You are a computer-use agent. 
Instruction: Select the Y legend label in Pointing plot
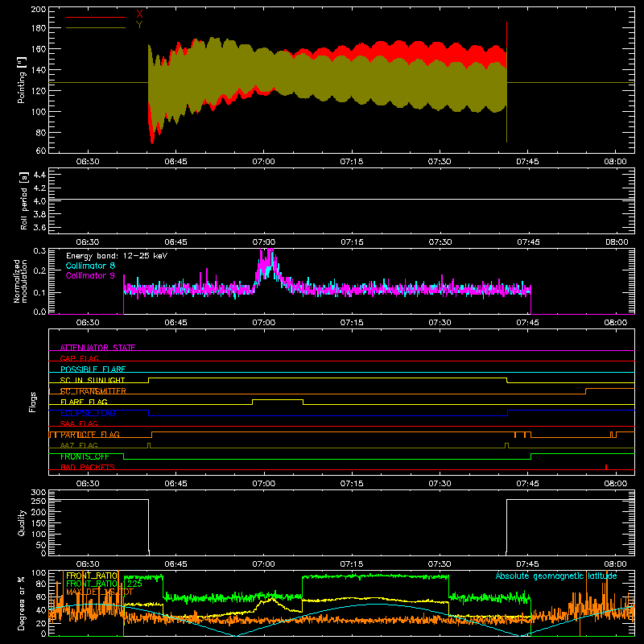[139, 25]
